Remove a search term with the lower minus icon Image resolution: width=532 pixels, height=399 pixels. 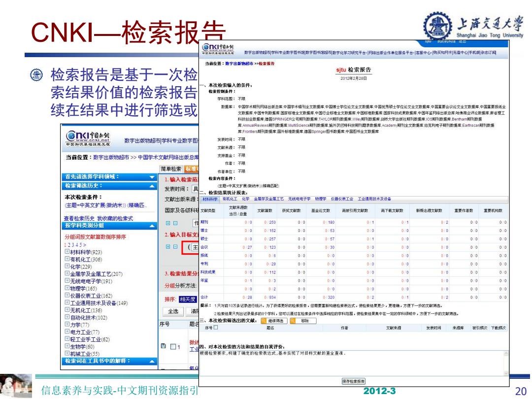(x=175, y=247)
